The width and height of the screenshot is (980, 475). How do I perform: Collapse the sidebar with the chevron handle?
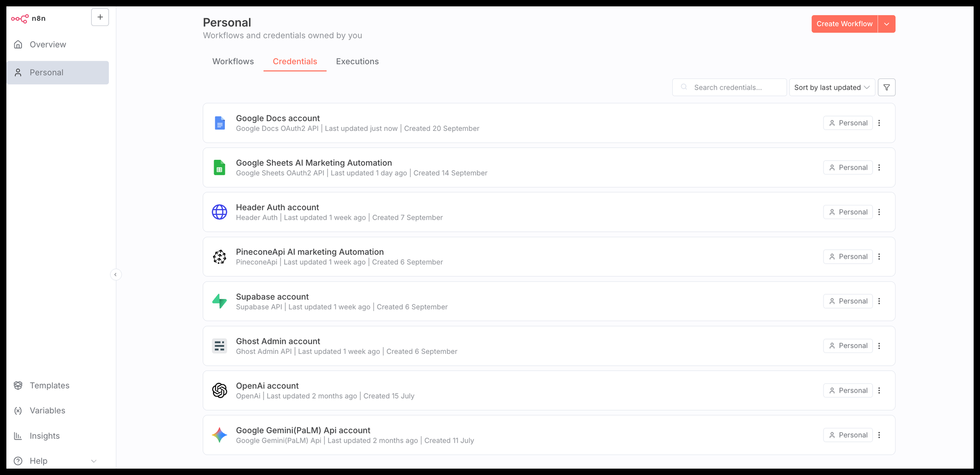point(116,275)
